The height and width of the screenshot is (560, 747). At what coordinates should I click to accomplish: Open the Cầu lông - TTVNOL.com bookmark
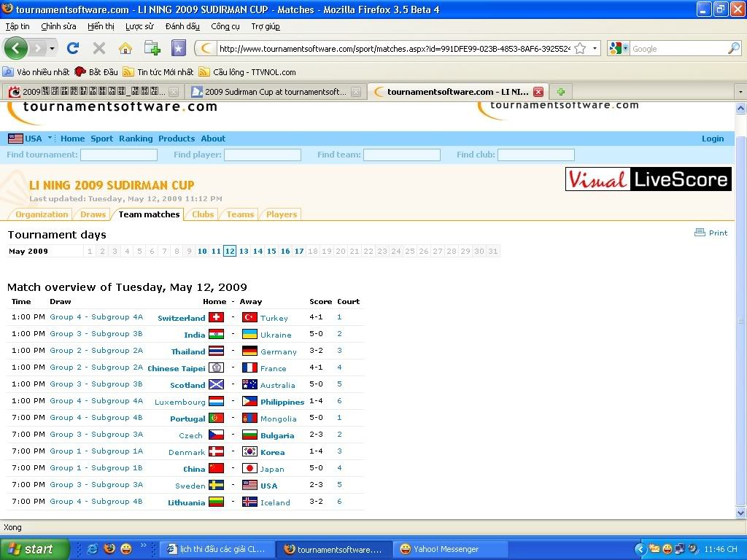248,72
